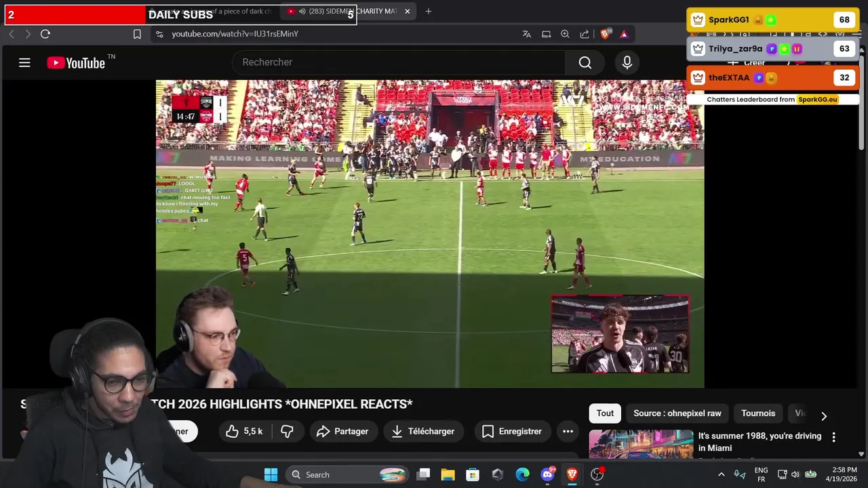Open picture-in-picture / cast icon in address bar
The image size is (868, 488).
pyautogui.click(x=546, y=34)
